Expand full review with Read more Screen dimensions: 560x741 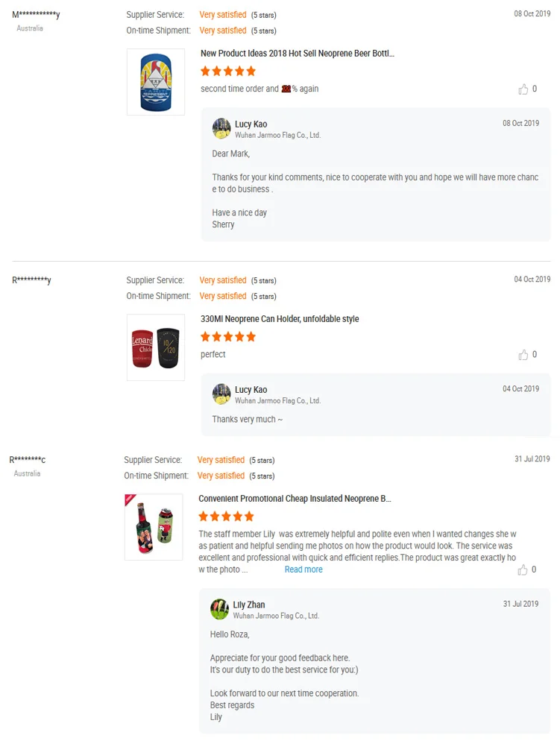click(303, 570)
